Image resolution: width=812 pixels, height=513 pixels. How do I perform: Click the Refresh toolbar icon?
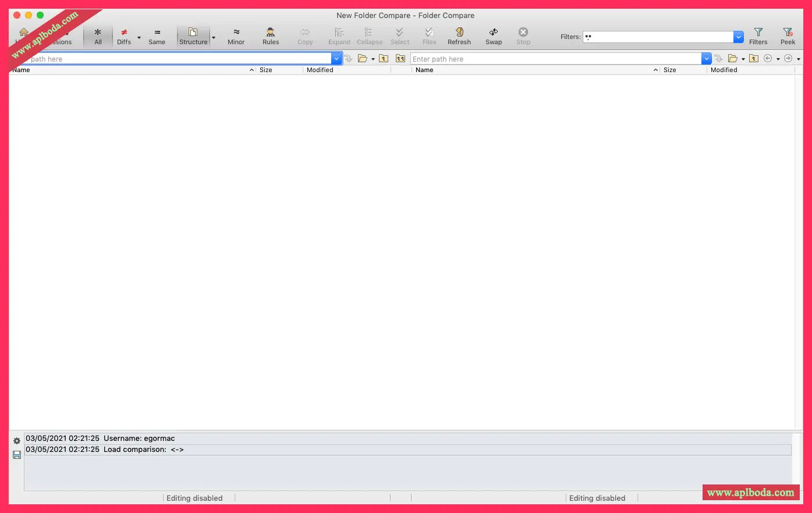click(x=459, y=35)
